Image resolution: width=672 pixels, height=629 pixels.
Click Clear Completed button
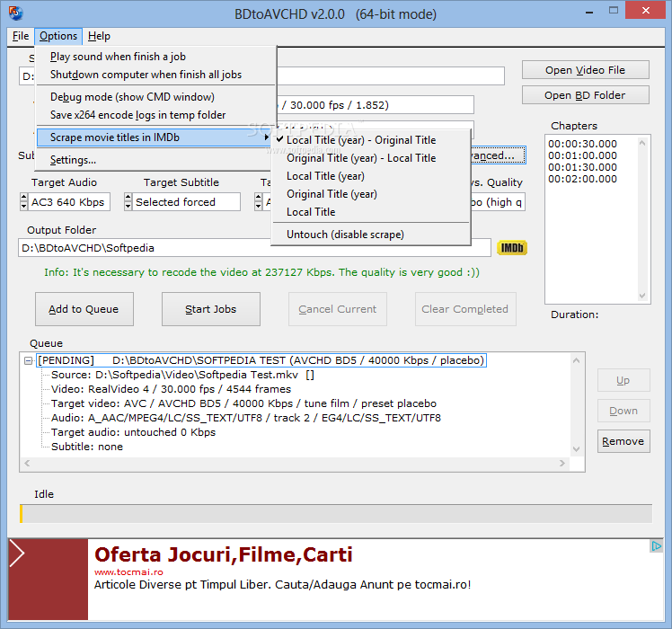click(x=465, y=309)
